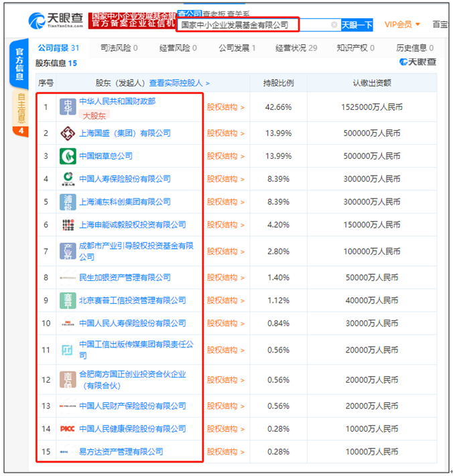Click the Tianyancha logo at top left
The image size is (453, 476).
pyautogui.click(x=56, y=21)
